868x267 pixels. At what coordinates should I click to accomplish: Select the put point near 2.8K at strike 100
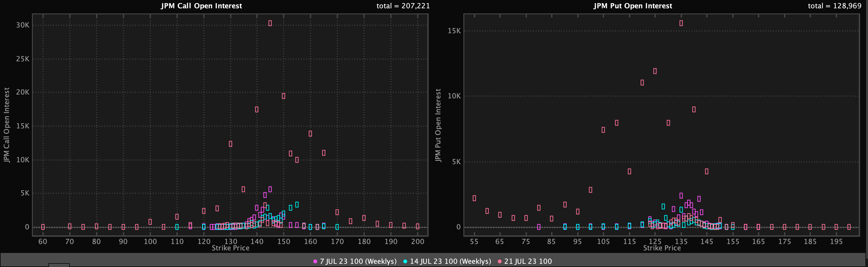(590, 190)
